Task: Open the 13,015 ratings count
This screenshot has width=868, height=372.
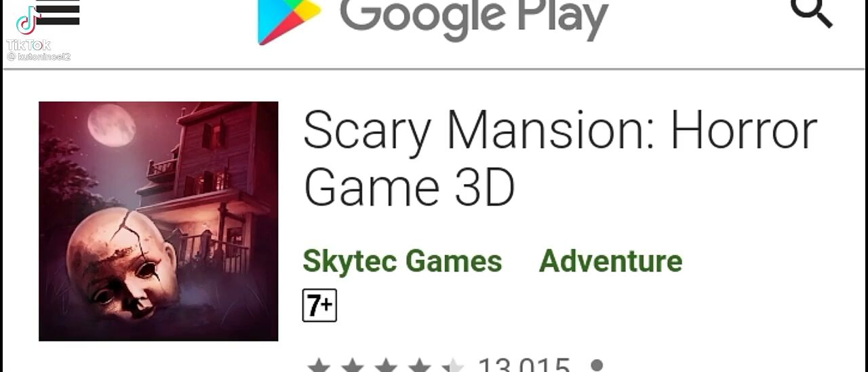Action: (524, 365)
